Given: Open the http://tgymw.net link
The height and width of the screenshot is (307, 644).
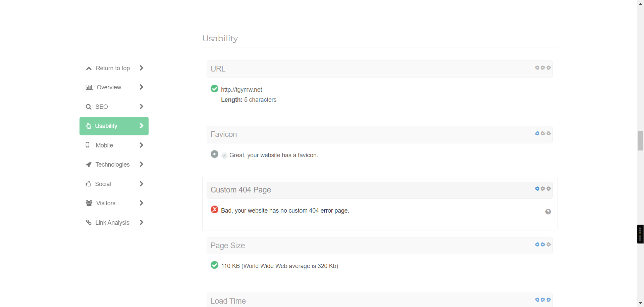Looking at the screenshot, I should [x=241, y=90].
